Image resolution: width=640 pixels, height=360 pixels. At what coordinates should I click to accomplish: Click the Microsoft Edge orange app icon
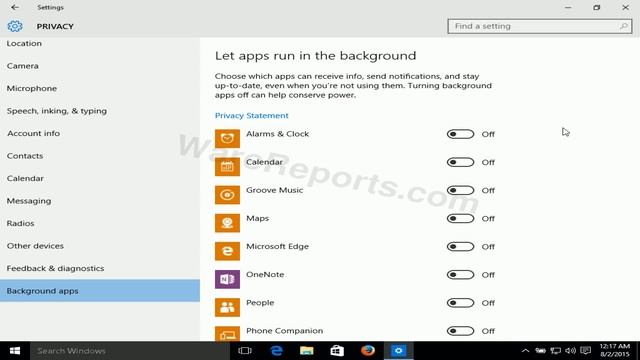(x=227, y=251)
